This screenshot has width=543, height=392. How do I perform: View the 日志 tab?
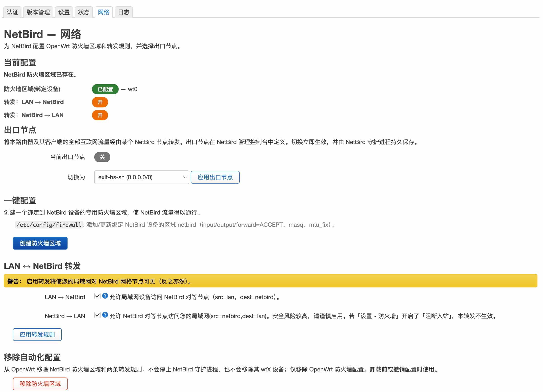124,12
